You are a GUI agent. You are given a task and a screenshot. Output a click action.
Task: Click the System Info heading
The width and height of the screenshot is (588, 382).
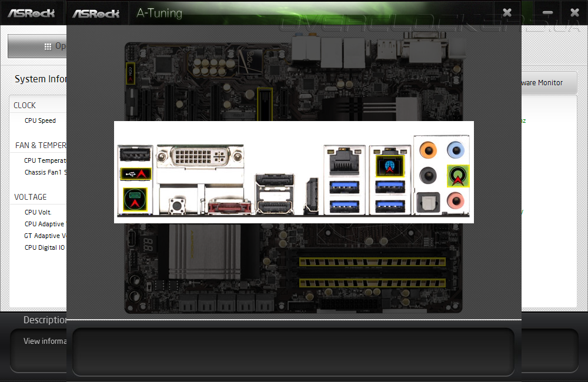[x=41, y=79]
